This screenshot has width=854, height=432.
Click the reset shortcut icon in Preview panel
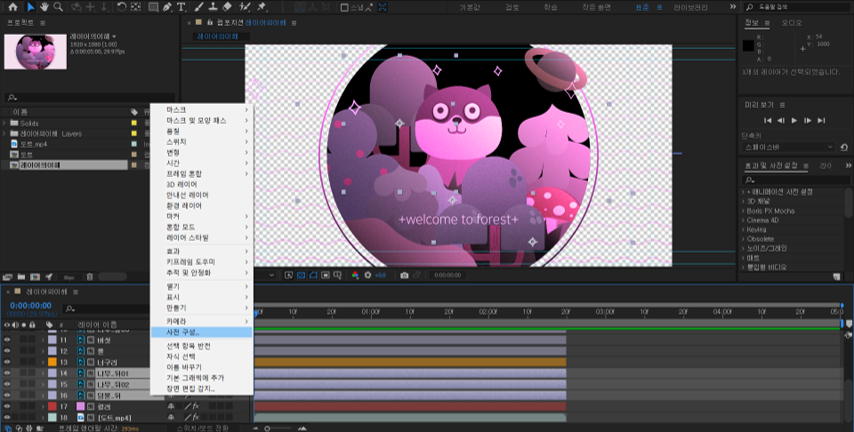click(x=844, y=147)
